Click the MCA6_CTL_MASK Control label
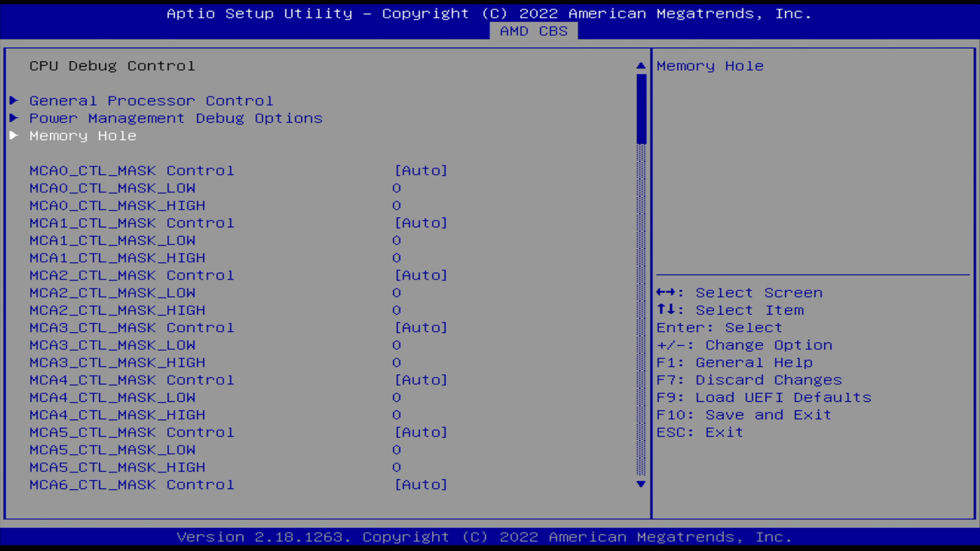Image resolution: width=980 pixels, height=551 pixels. click(x=132, y=485)
